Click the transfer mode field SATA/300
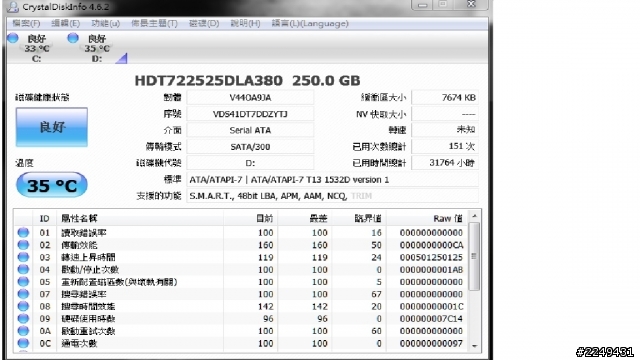Screen dimensions: 640x360 click(250, 147)
